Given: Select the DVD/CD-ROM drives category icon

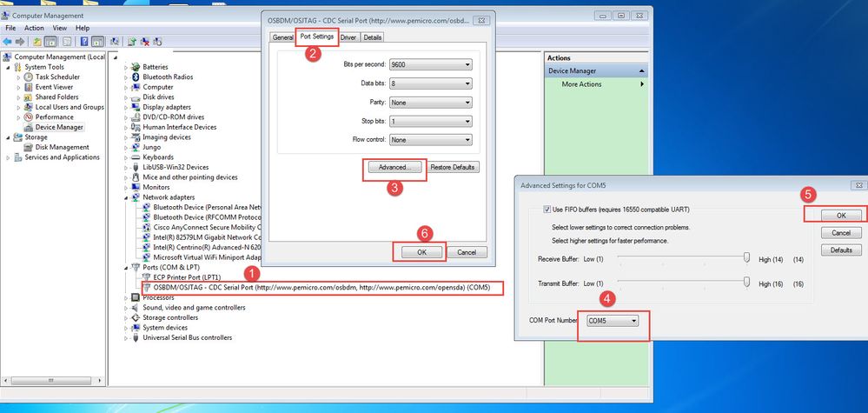Looking at the screenshot, I should (136, 117).
